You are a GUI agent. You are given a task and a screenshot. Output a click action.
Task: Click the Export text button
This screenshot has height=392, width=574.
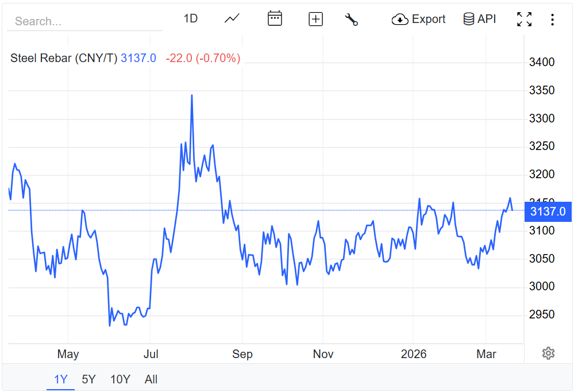point(429,19)
